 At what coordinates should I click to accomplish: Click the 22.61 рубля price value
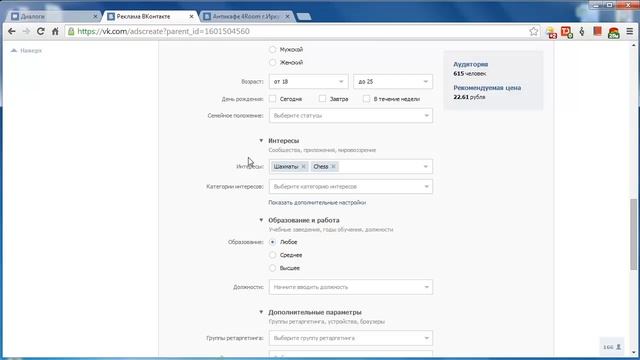[x=469, y=97]
